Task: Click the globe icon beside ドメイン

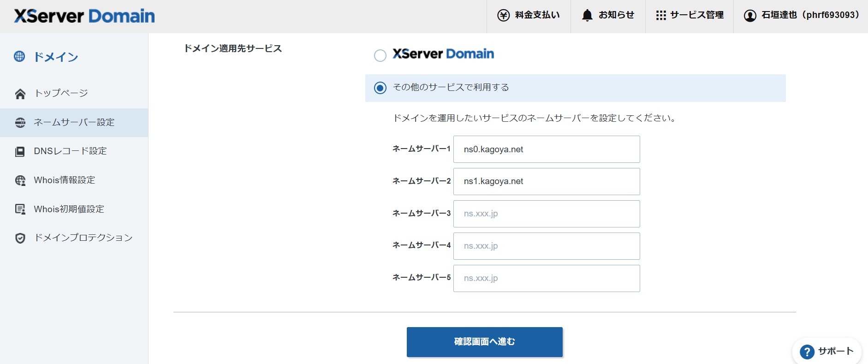Action: click(x=19, y=57)
